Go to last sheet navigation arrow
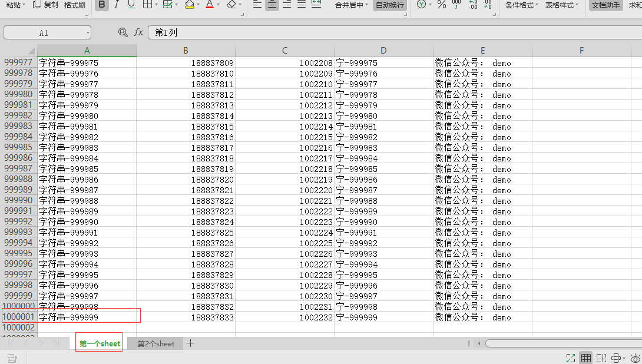Image resolution: width=642 pixels, height=364 pixels. pyautogui.click(x=56, y=343)
